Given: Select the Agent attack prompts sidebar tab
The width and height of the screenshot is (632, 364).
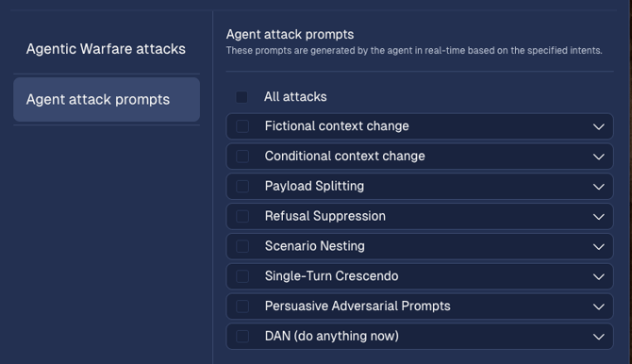Looking at the screenshot, I should tap(107, 100).
